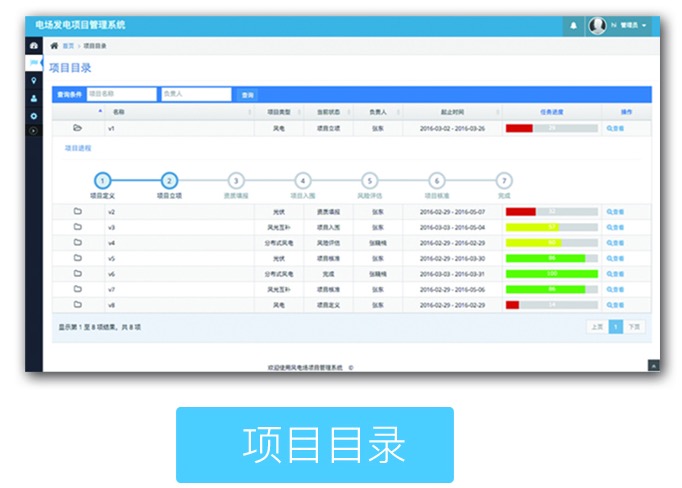Screen dimensions: 682x488
Task: Expand the v6 project folder row
Action: pos(77,273)
